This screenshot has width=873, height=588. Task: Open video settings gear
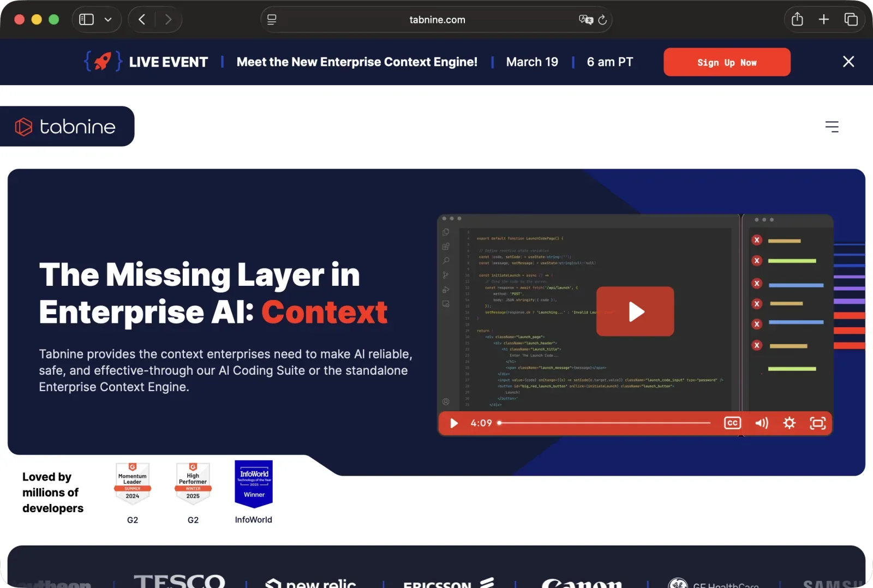pyautogui.click(x=789, y=423)
